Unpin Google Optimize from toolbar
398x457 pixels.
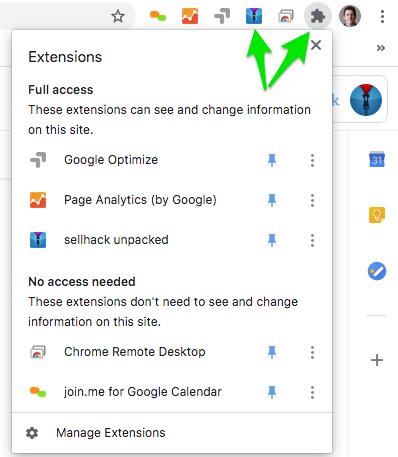pyautogui.click(x=272, y=160)
